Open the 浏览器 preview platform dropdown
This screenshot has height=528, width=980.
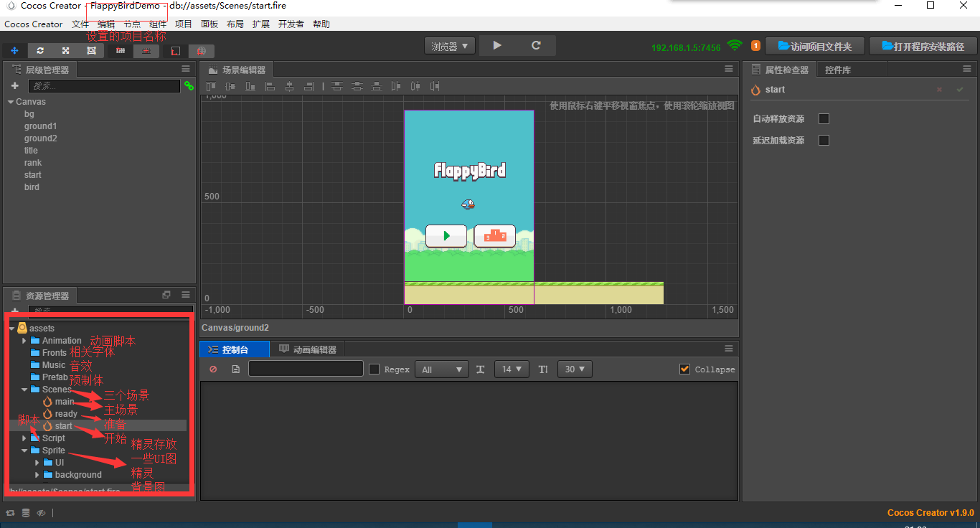(450, 46)
